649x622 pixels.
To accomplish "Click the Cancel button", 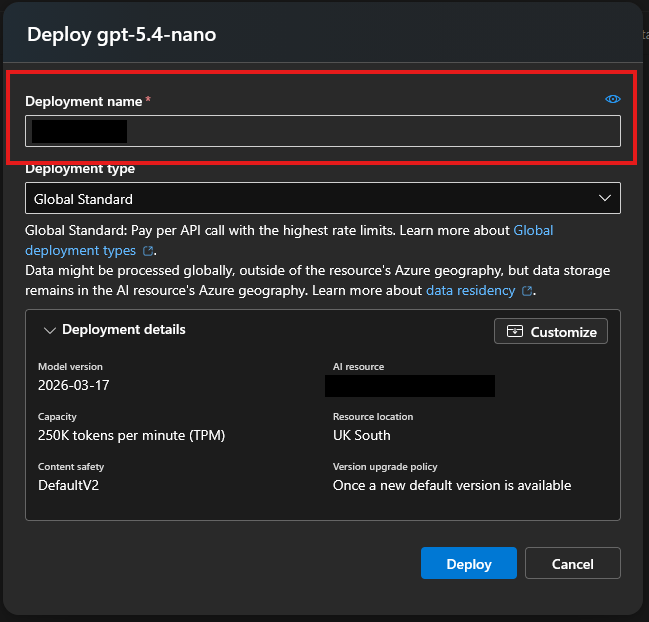I will pos(572,563).
